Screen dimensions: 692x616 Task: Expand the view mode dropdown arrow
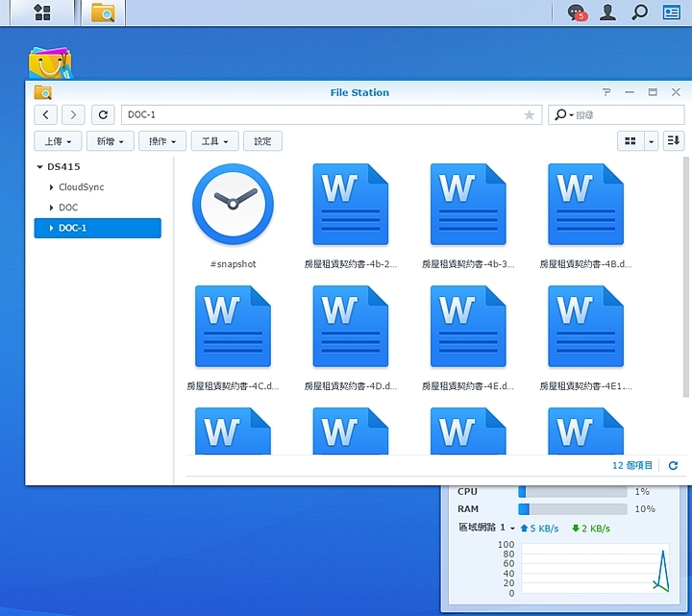point(652,141)
